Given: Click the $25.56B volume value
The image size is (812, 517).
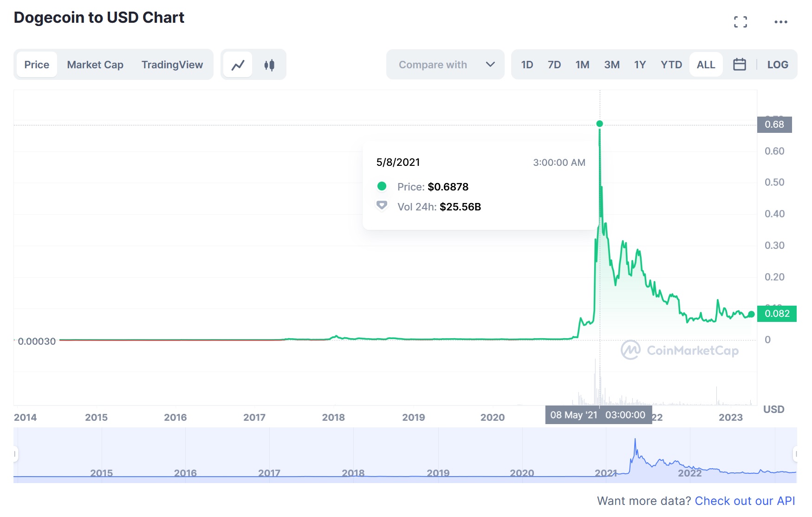Looking at the screenshot, I should point(460,207).
